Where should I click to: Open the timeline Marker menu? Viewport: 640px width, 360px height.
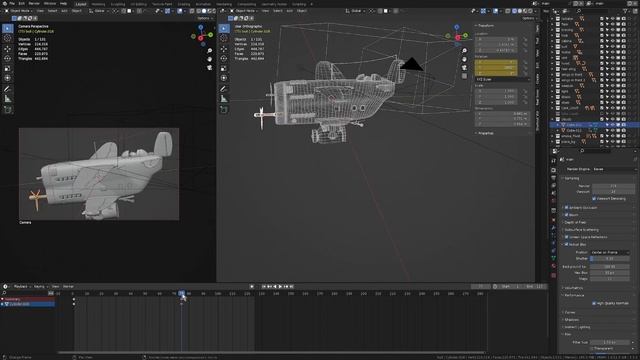click(x=68, y=287)
